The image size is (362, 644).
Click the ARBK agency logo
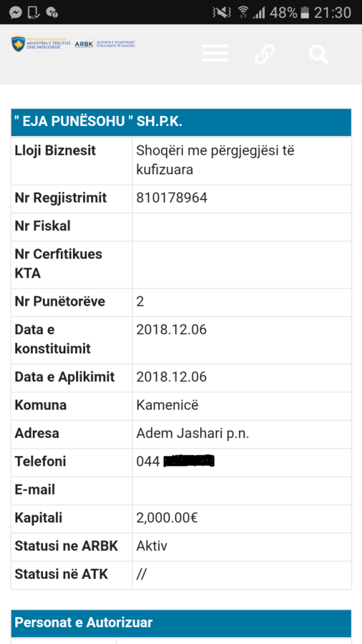[105, 44]
